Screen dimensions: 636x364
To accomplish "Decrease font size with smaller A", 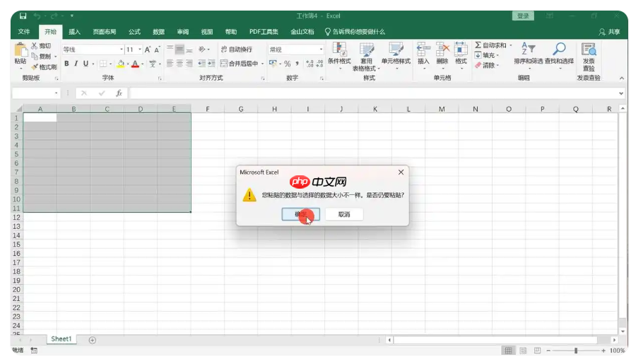I will 157,49.
